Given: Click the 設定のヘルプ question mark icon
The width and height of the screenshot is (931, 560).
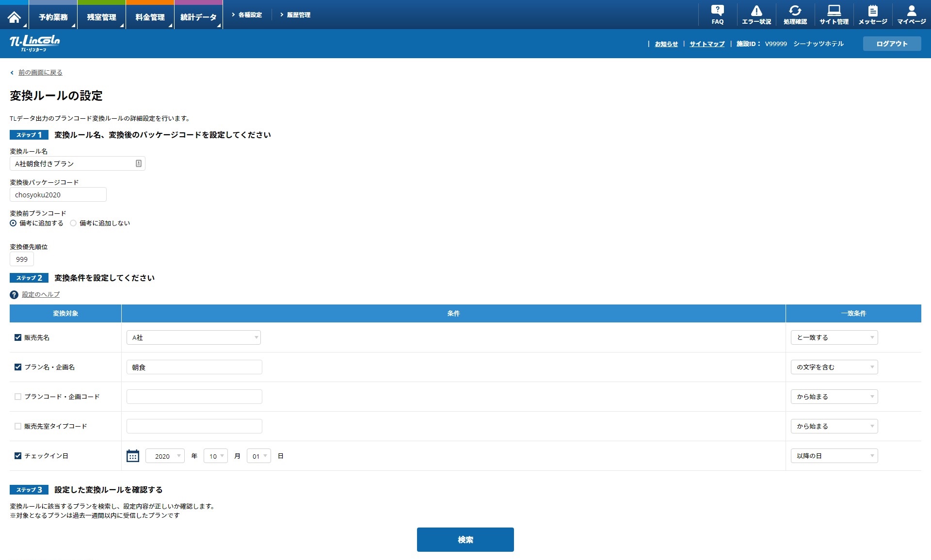Looking at the screenshot, I should 14,295.
